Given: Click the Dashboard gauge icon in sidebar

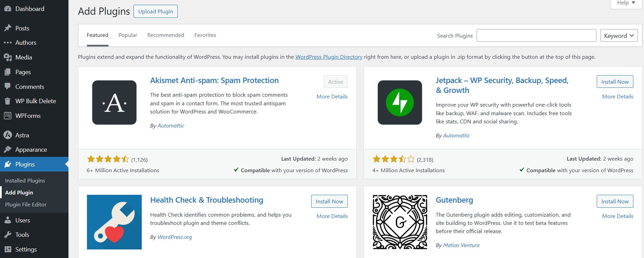Looking at the screenshot, I should (x=8, y=9).
